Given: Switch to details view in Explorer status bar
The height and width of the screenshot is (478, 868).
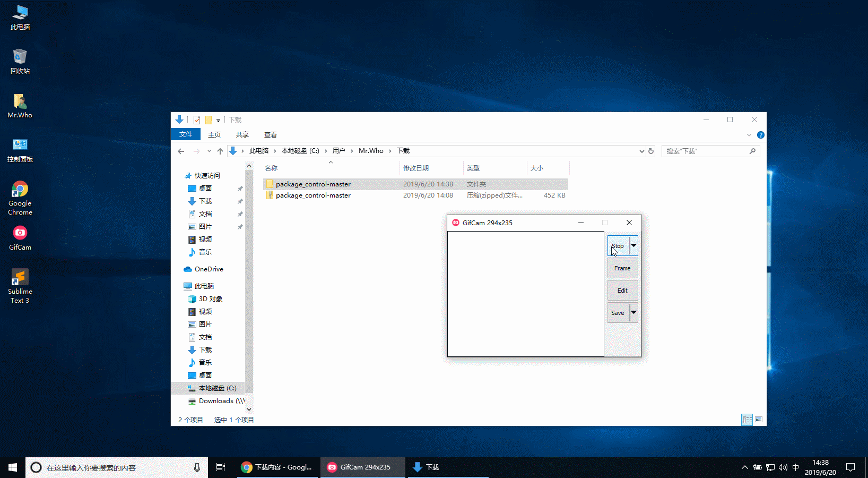Looking at the screenshot, I should pos(747,420).
